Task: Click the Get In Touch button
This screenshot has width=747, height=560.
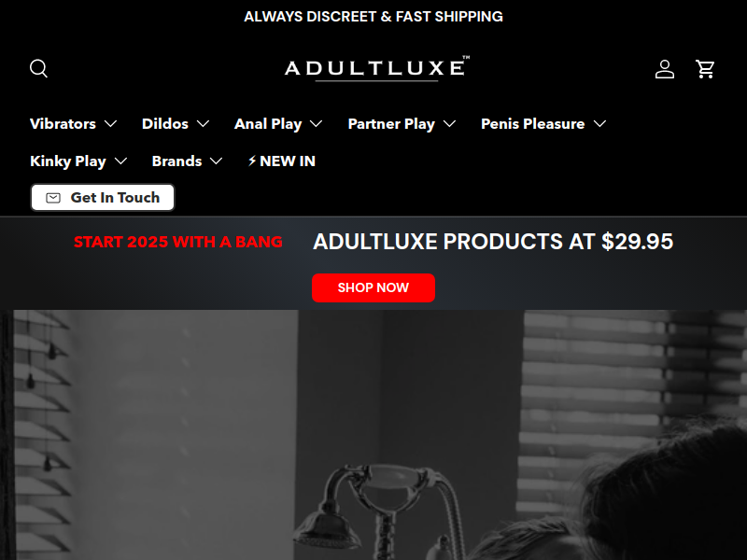Action: (x=103, y=197)
